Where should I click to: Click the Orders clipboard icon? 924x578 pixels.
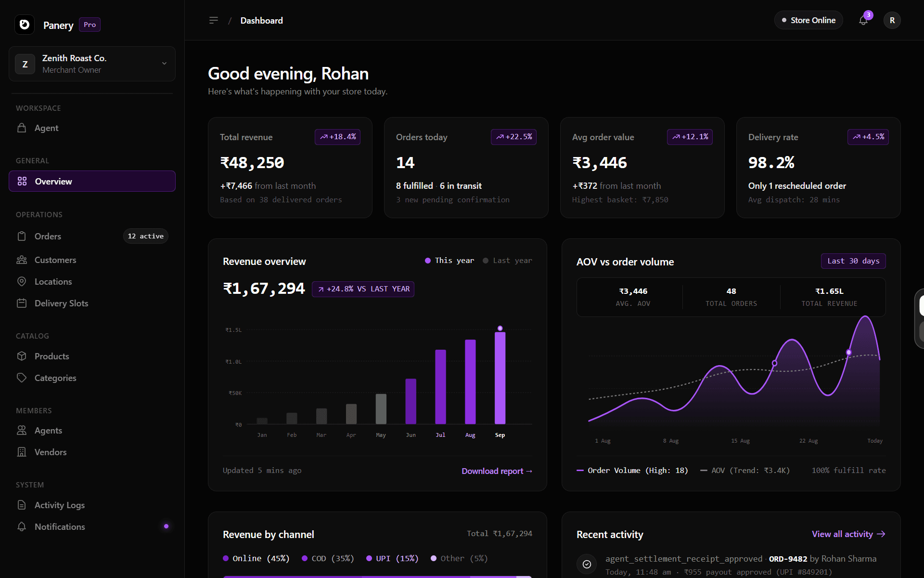click(x=22, y=236)
